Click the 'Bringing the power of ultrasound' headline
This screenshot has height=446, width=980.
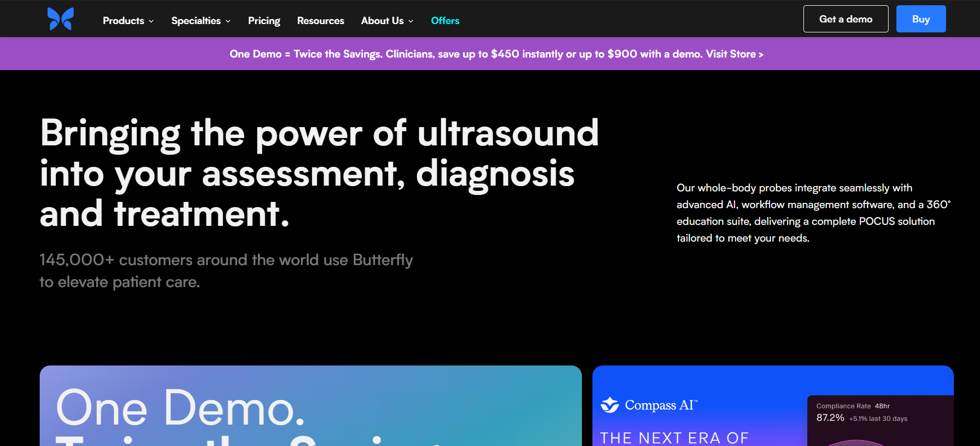(x=319, y=173)
